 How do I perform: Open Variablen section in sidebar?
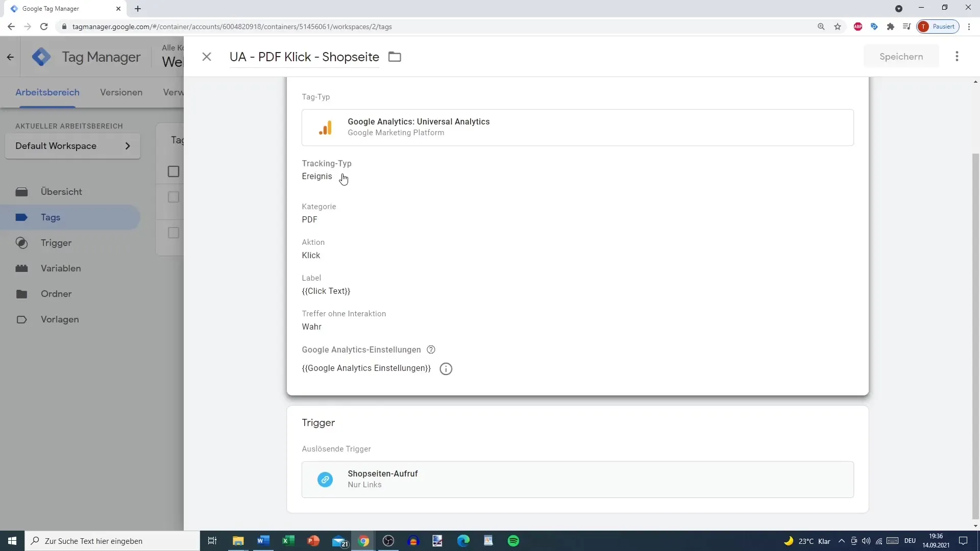[x=61, y=268]
